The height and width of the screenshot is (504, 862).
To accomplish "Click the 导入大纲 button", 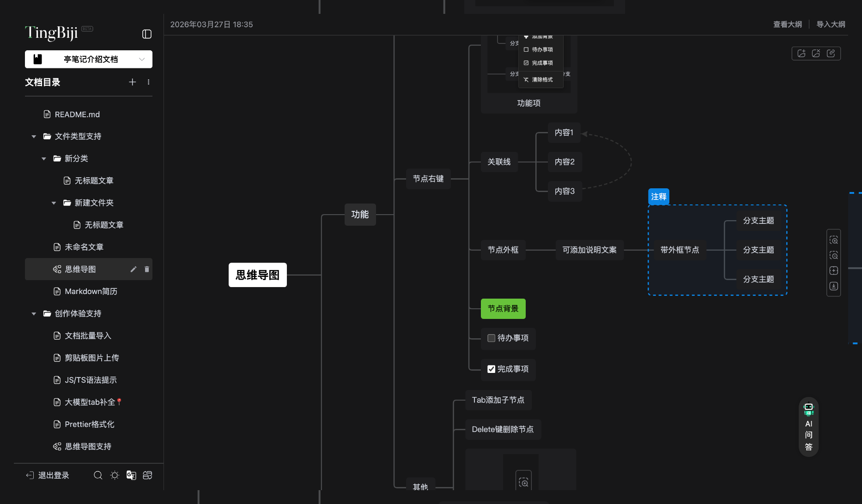I will [x=831, y=24].
